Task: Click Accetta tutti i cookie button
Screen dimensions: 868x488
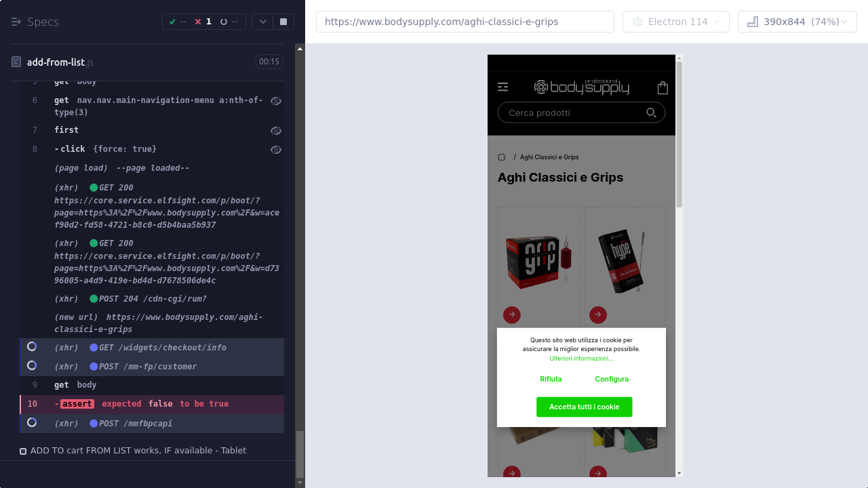Action: click(584, 407)
